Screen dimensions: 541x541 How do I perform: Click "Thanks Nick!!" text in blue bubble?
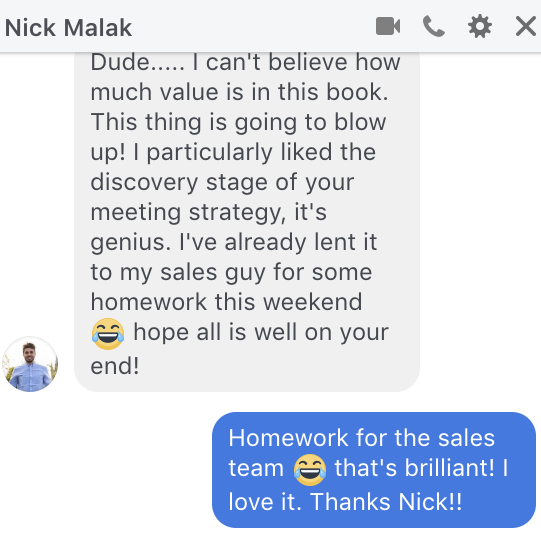(386, 501)
